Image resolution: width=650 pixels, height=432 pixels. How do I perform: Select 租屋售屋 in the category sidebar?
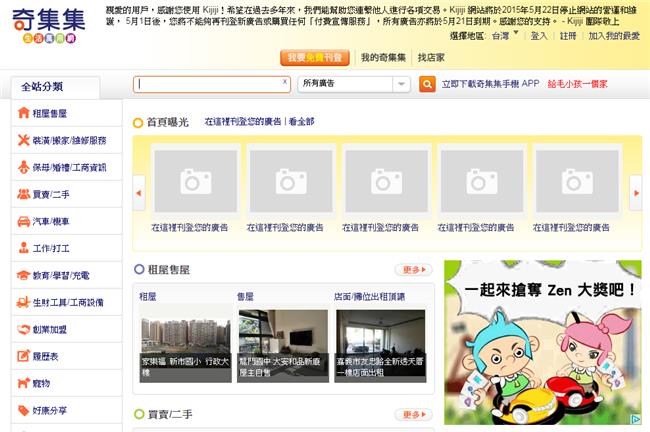pos(67,113)
